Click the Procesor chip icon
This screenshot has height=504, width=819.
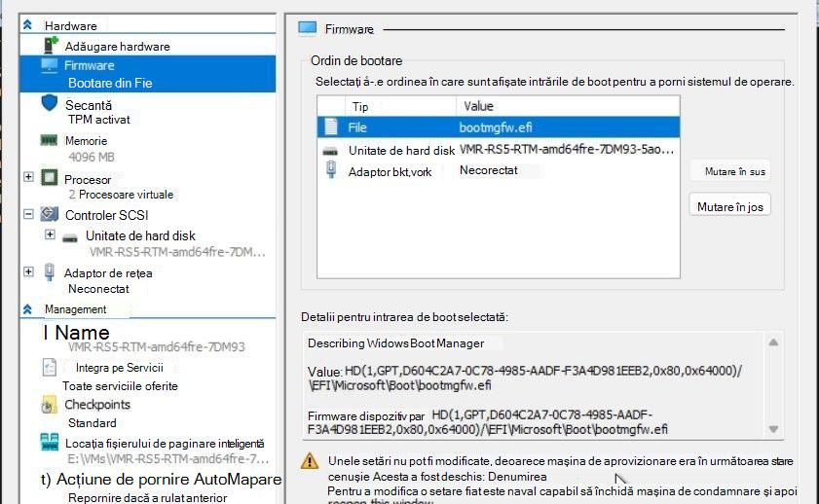(x=49, y=178)
